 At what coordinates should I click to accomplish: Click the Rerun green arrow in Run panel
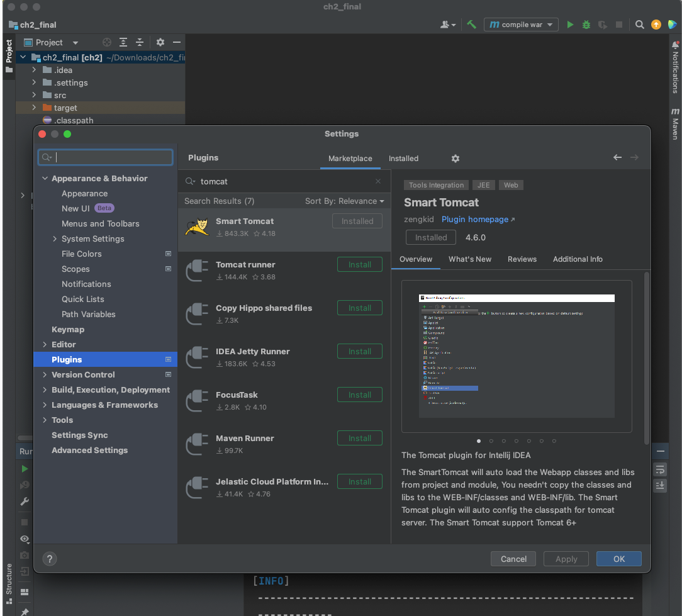pyautogui.click(x=25, y=469)
